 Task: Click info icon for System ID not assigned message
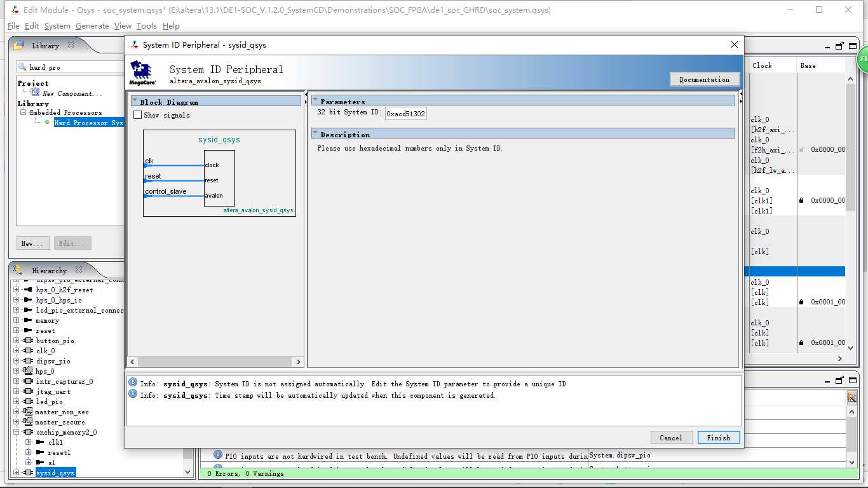[133, 383]
